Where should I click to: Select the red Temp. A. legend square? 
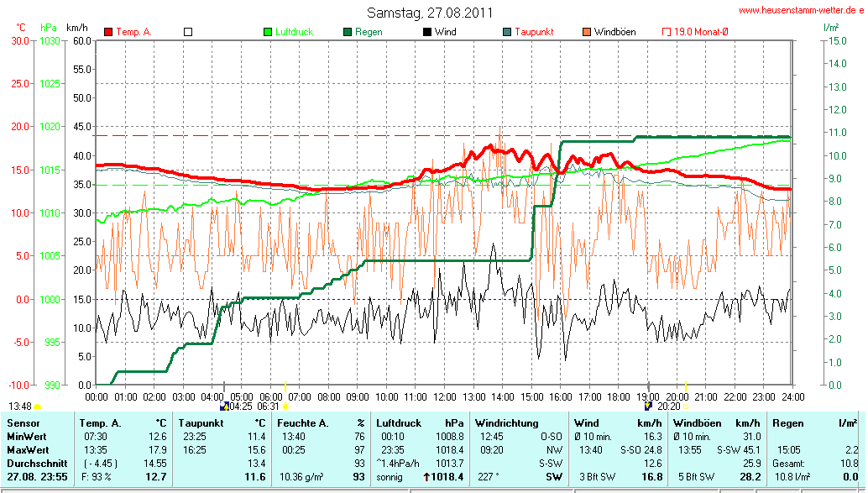[x=108, y=32]
